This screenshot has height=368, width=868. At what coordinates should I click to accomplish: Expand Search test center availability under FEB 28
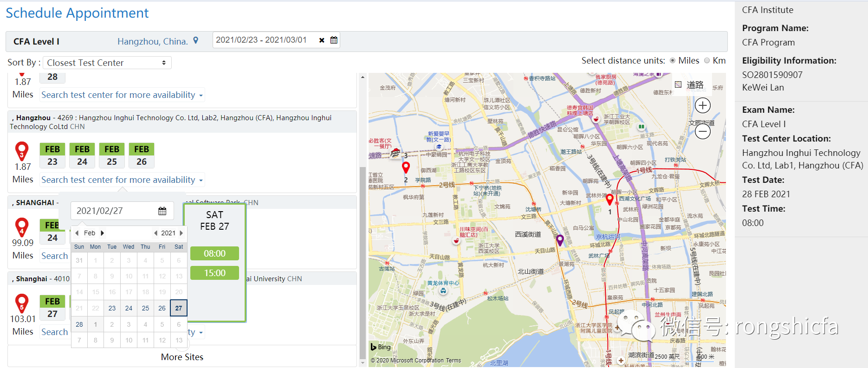coord(122,95)
